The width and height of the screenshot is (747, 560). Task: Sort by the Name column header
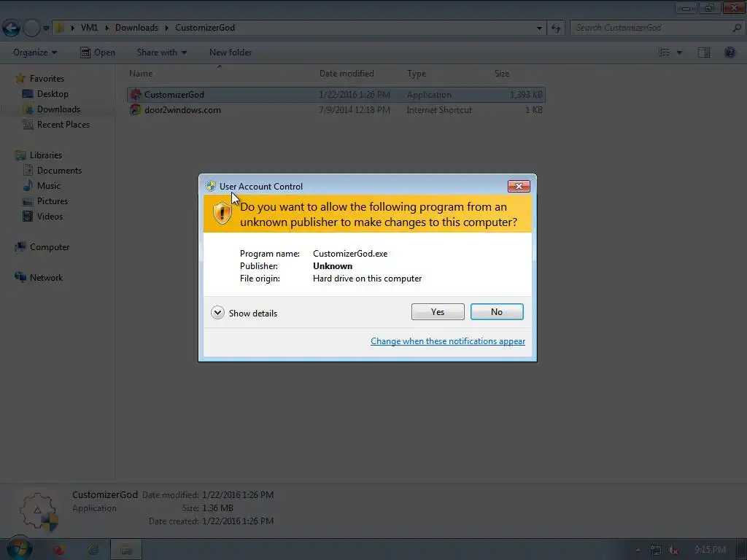(141, 74)
